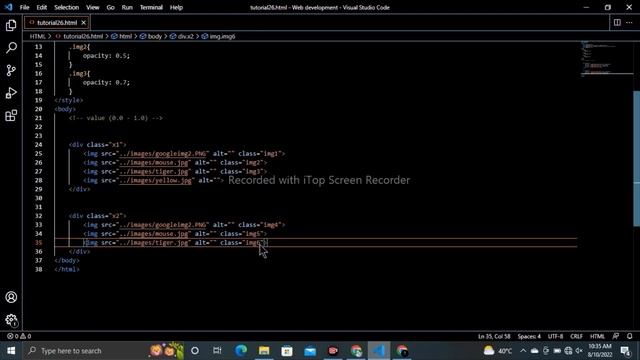Screen dimensions: 640x360
Task: Click the editor vertical scrollbar thumb
Action: (636, 158)
